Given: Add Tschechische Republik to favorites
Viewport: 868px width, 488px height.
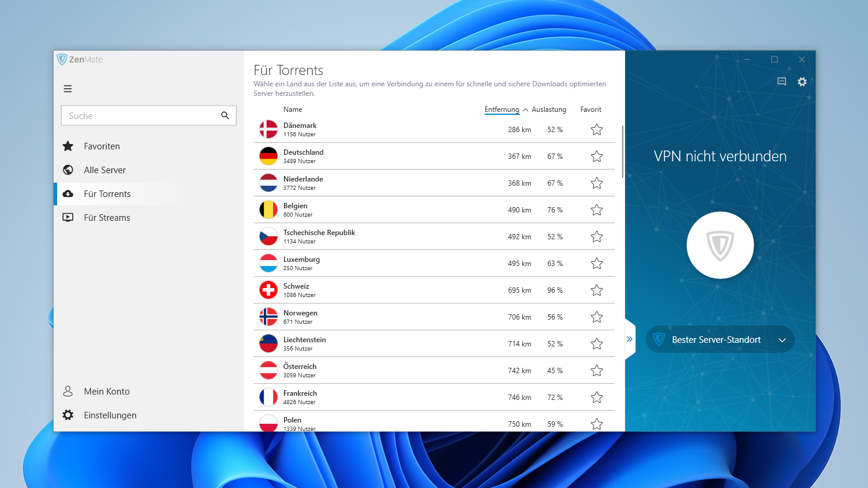Looking at the screenshot, I should point(597,236).
